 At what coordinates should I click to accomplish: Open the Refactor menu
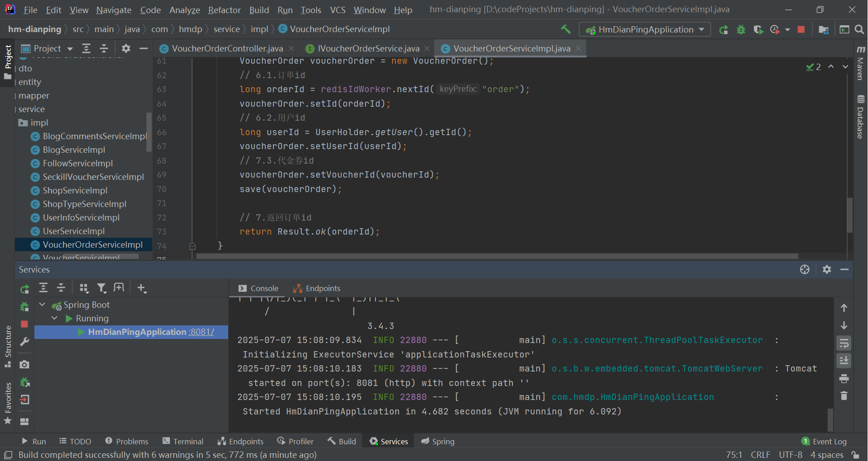[224, 9]
